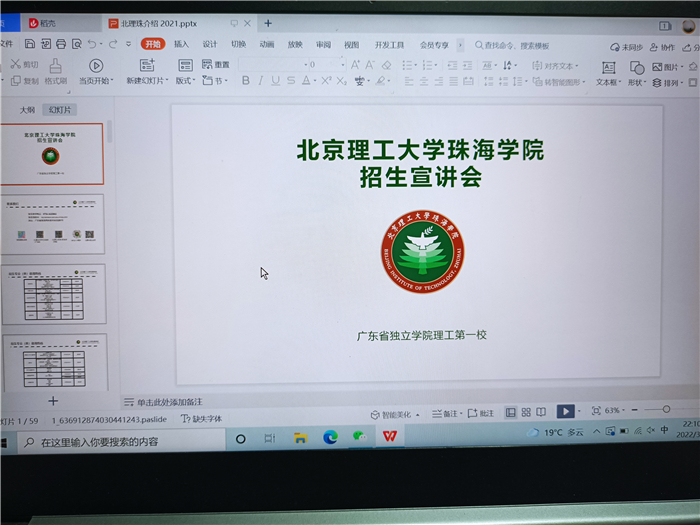Increase font size with the A+ icon

click(x=355, y=65)
